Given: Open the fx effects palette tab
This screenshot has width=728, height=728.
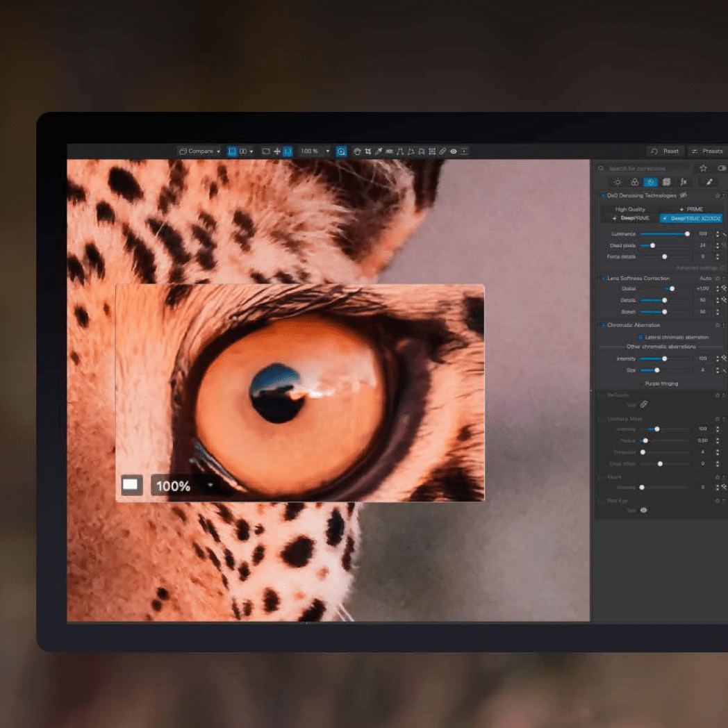Looking at the screenshot, I should coord(684,182).
